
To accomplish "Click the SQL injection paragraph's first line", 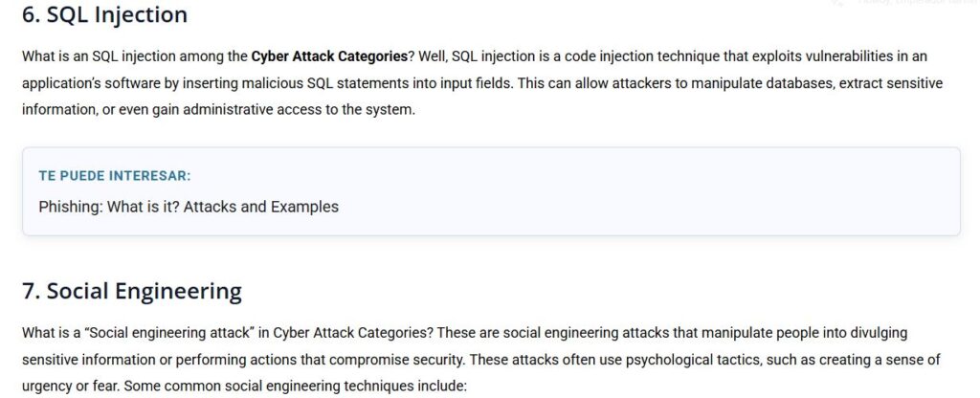I will pyautogui.click(x=475, y=56).
